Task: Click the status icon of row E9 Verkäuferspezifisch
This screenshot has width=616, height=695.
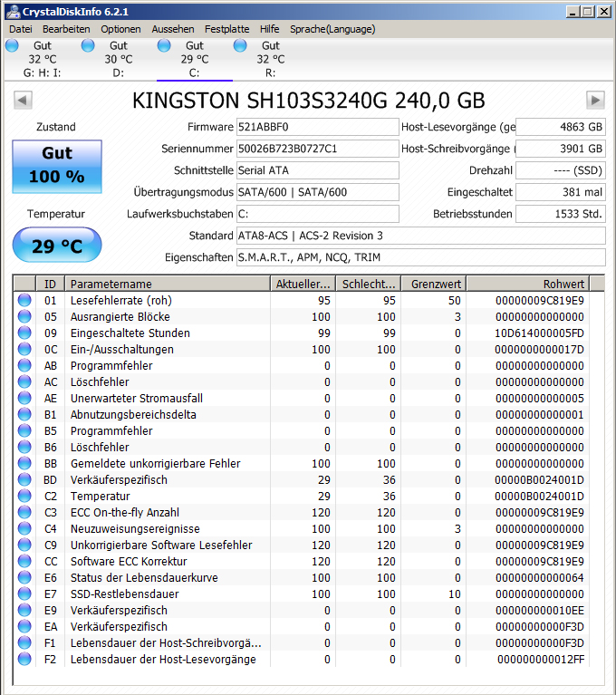Action: pyautogui.click(x=24, y=610)
